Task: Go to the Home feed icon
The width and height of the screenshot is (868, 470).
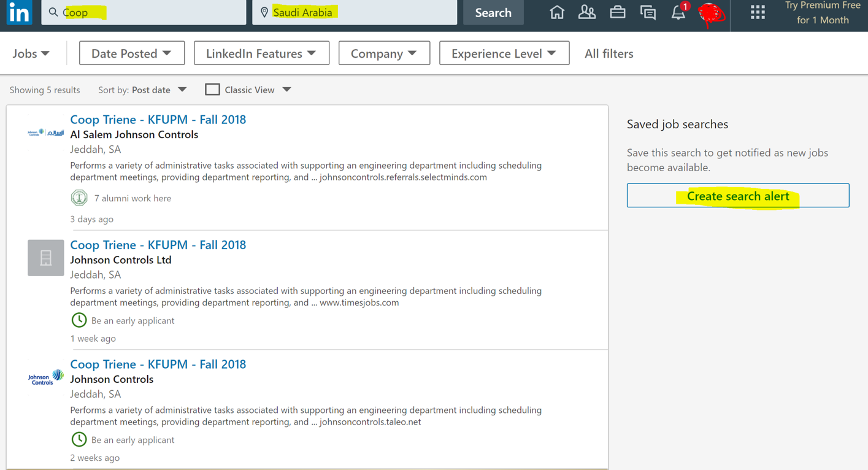Action: point(557,12)
